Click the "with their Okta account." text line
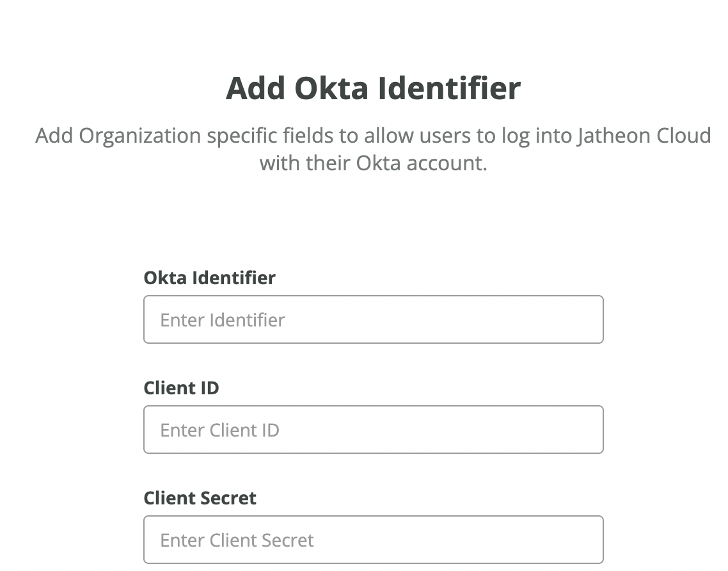 click(x=374, y=163)
